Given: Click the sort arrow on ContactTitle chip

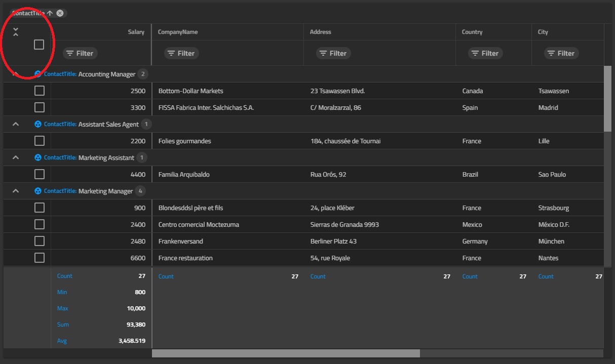Looking at the screenshot, I should (51, 13).
